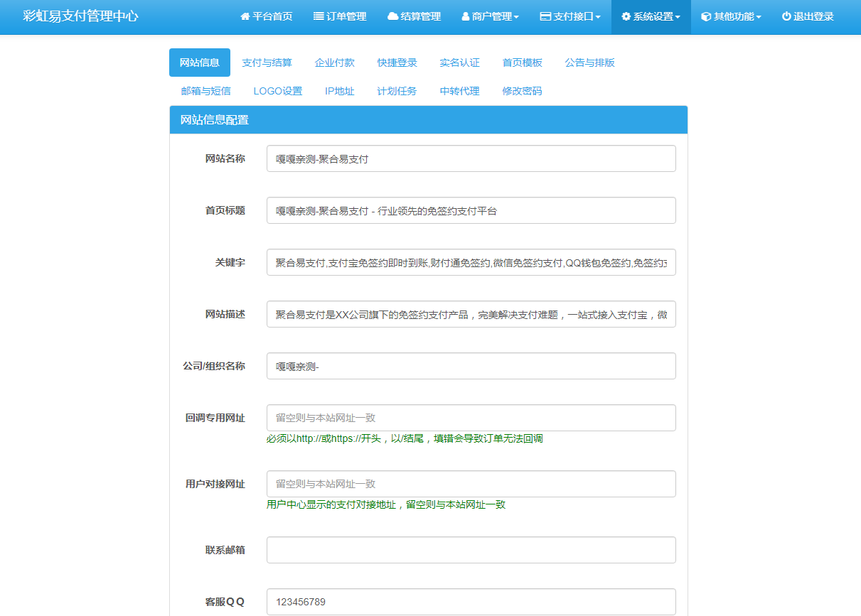Image resolution: width=861 pixels, height=616 pixels.
Task: Click into the 联系邮箱 text field
Action: pos(471,550)
